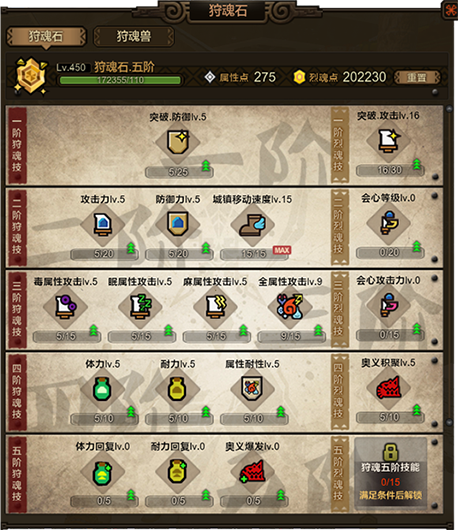
Task: Select the 突破.防御 shield skill icon
Action: (x=178, y=142)
